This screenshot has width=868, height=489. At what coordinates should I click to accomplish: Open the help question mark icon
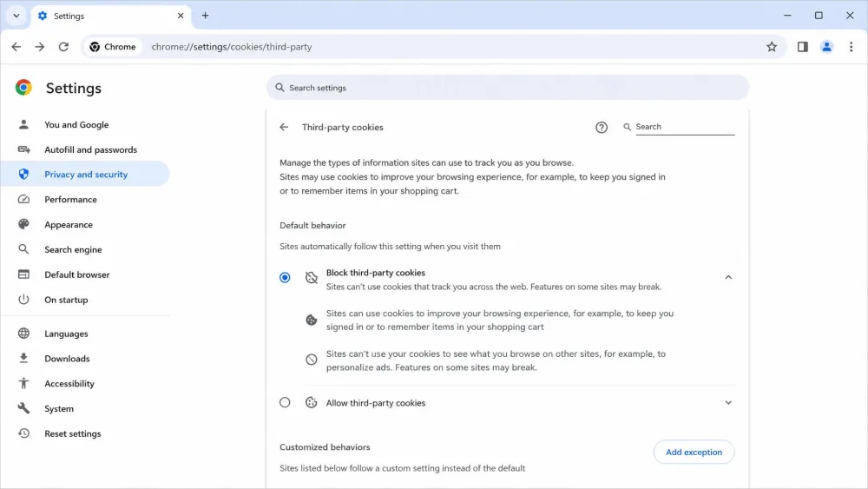click(x=602, y=128)
